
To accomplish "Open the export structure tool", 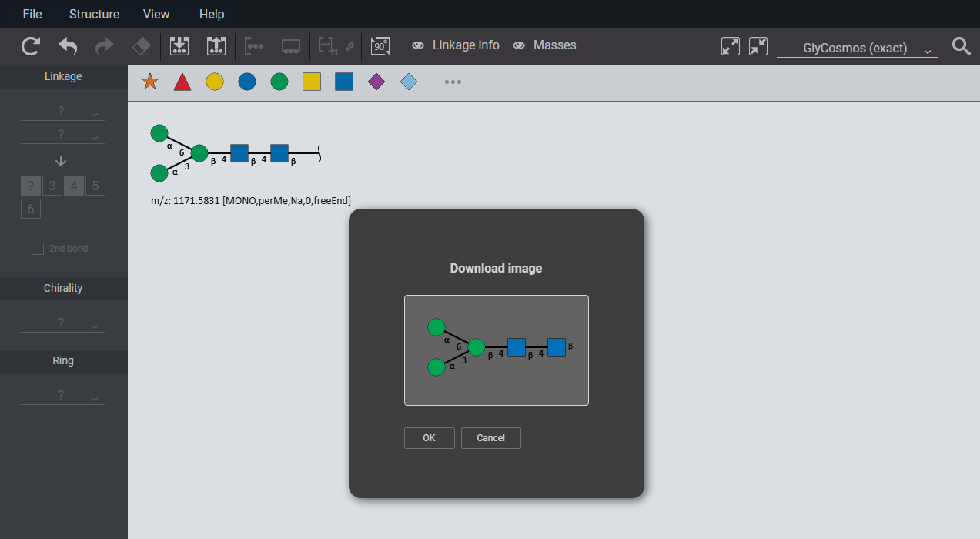I will click(x=216, y=46).
